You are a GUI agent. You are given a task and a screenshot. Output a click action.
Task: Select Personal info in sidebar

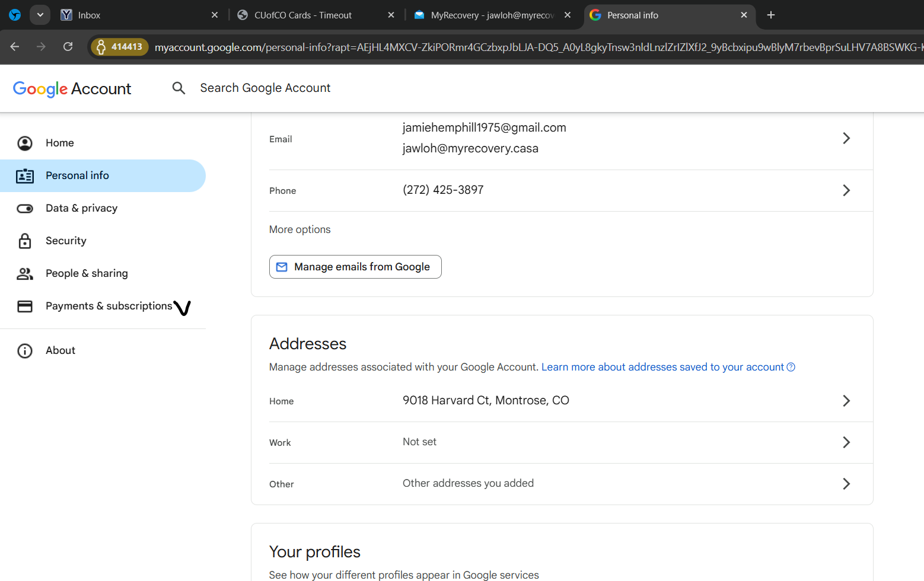click(77, 175)
